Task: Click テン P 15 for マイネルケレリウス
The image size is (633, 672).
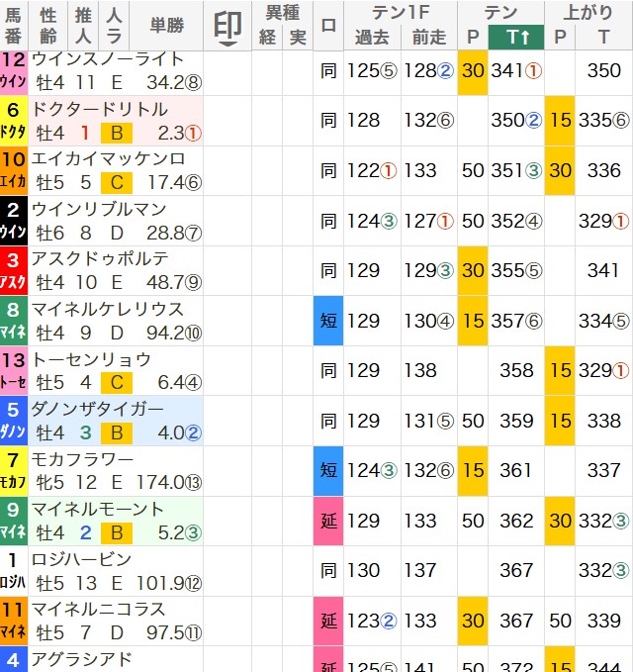Action: click(x=473, y=321)
